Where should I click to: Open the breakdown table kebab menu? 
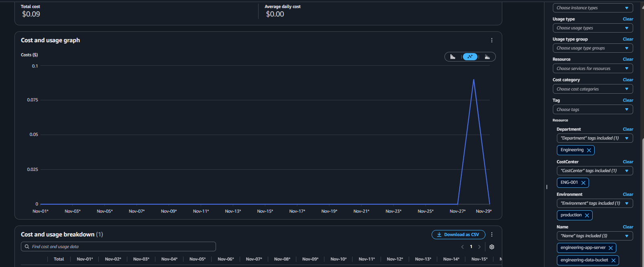coord(491,234)
